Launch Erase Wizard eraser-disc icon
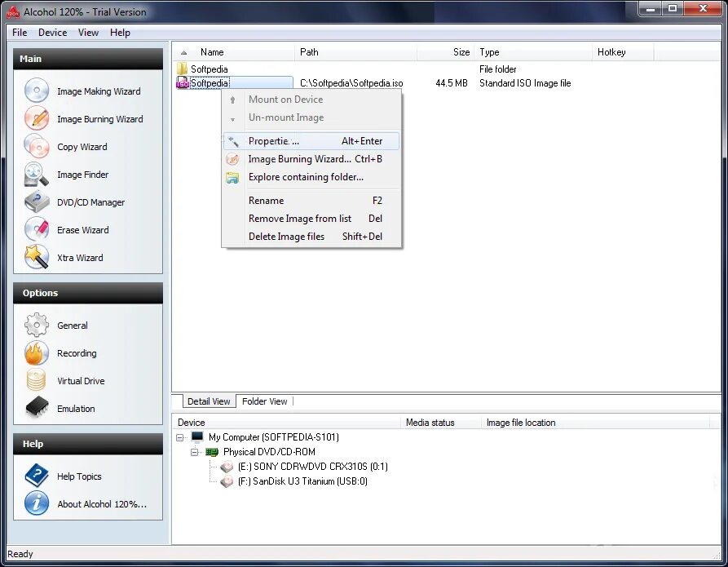The image size is (728, 567). pos(37,229)
